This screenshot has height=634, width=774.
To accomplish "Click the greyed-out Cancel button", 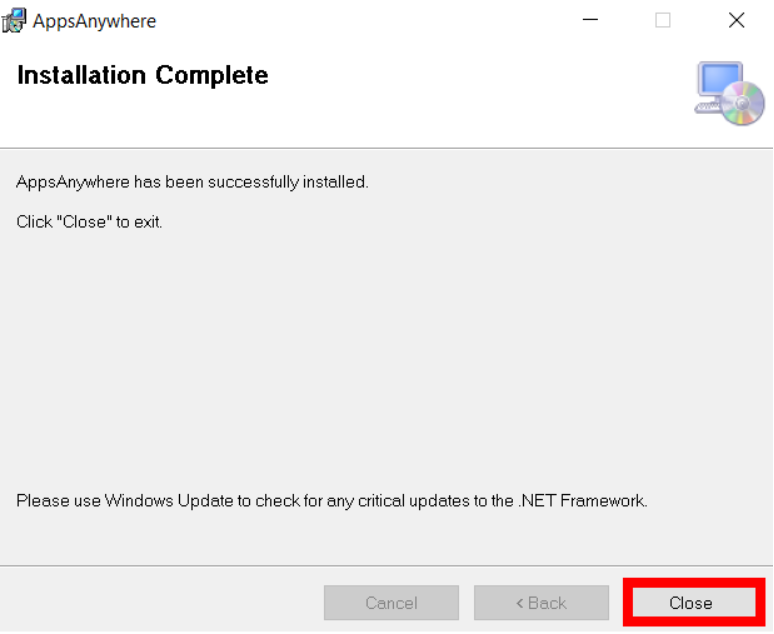I will coord(391,602).
